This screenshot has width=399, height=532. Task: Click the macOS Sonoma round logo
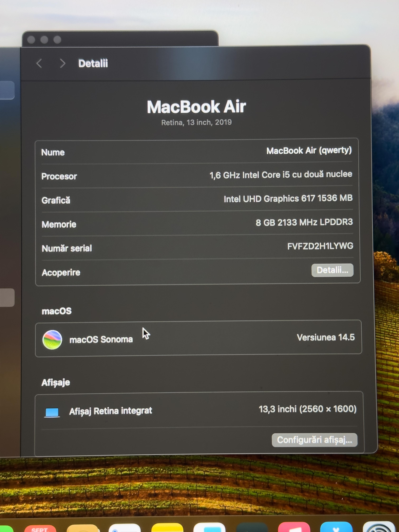[x=52, y=340]
